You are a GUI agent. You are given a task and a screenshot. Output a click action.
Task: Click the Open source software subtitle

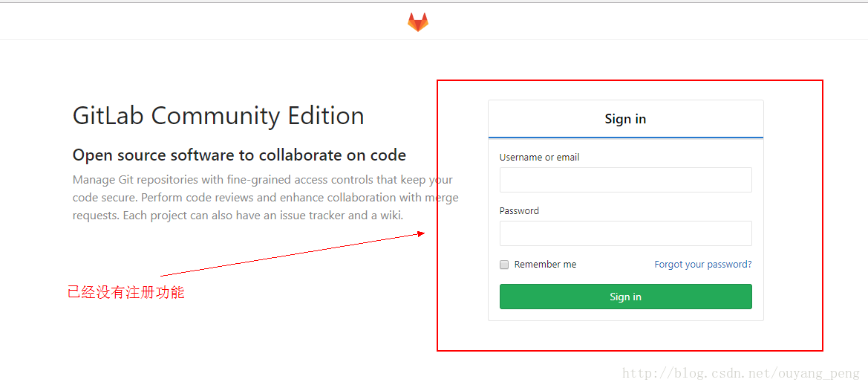coord(239,155)
